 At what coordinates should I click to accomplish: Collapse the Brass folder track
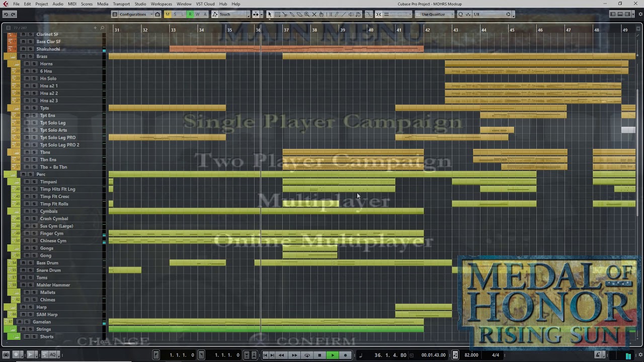click(13, 56)
